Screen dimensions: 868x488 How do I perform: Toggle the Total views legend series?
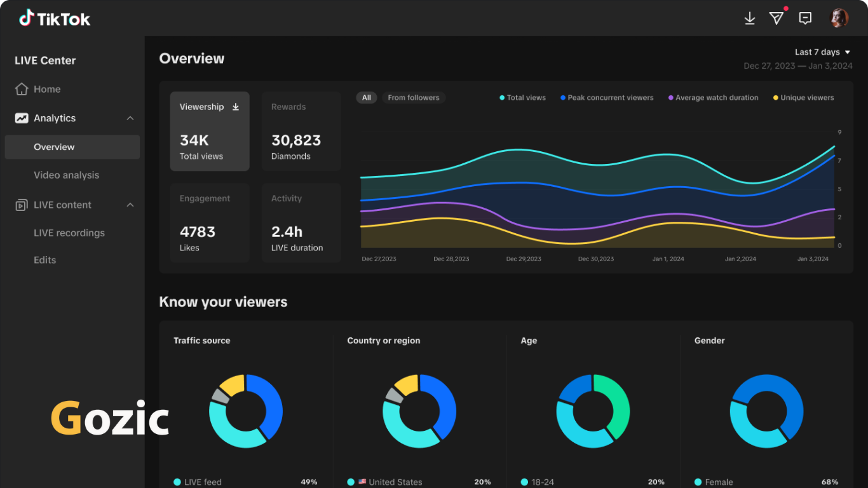click(522, 98)
